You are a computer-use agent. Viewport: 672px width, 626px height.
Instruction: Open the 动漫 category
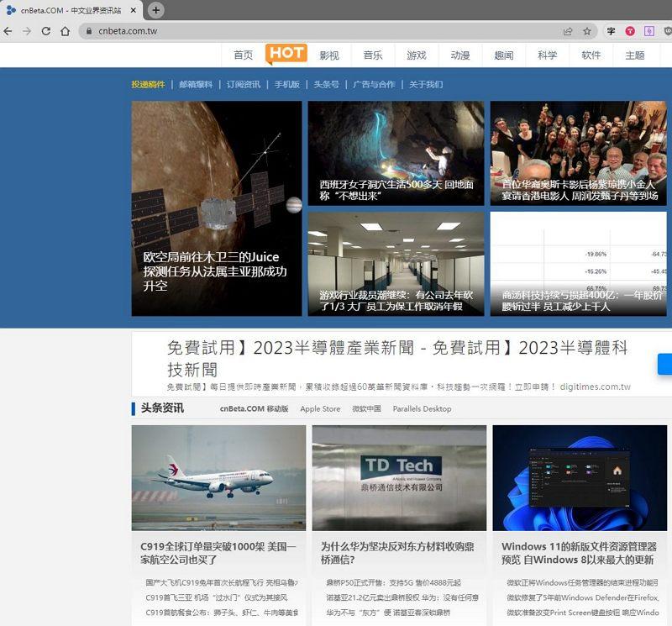[460, 55]
